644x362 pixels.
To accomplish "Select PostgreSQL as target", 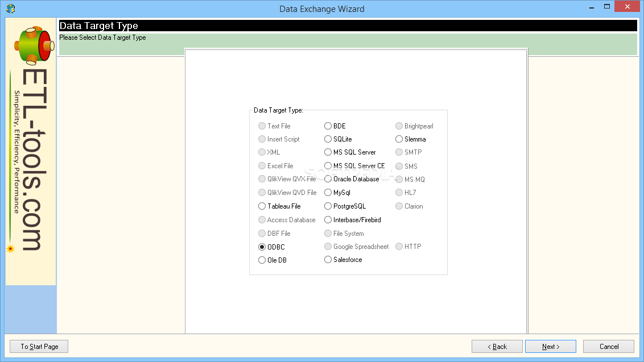I will [x=345, y=206].
